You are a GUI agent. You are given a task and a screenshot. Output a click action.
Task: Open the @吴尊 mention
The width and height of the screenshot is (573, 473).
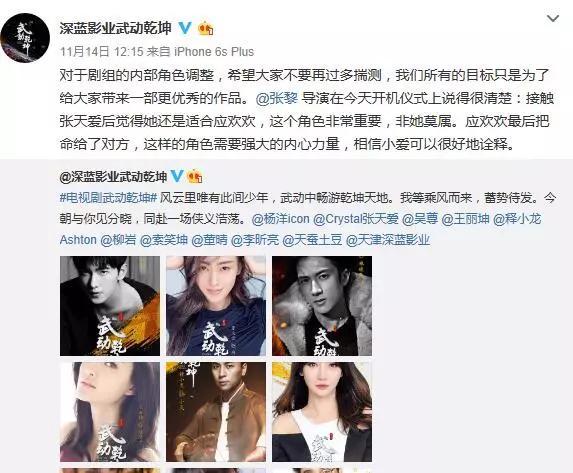[x=420, y=219]
